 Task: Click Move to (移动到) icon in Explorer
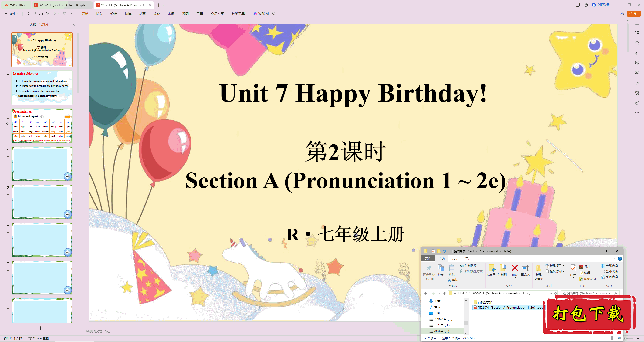coord(492,268)
